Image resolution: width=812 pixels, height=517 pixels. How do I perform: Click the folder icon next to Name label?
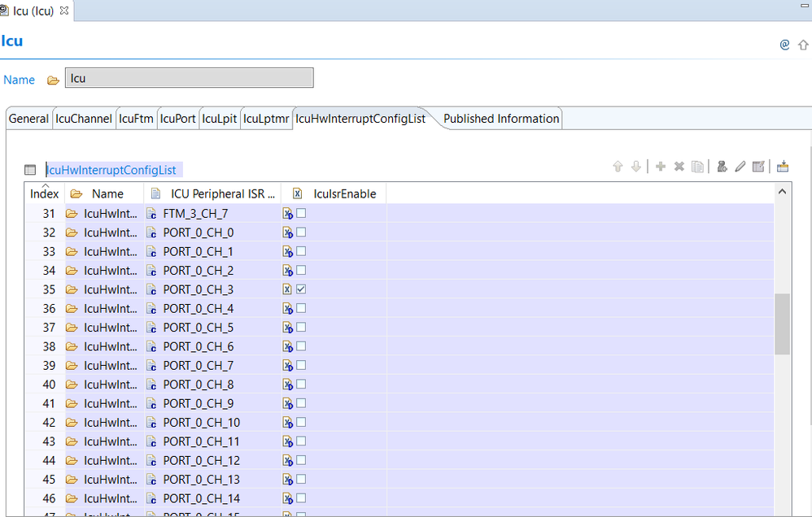pos(53,80)
